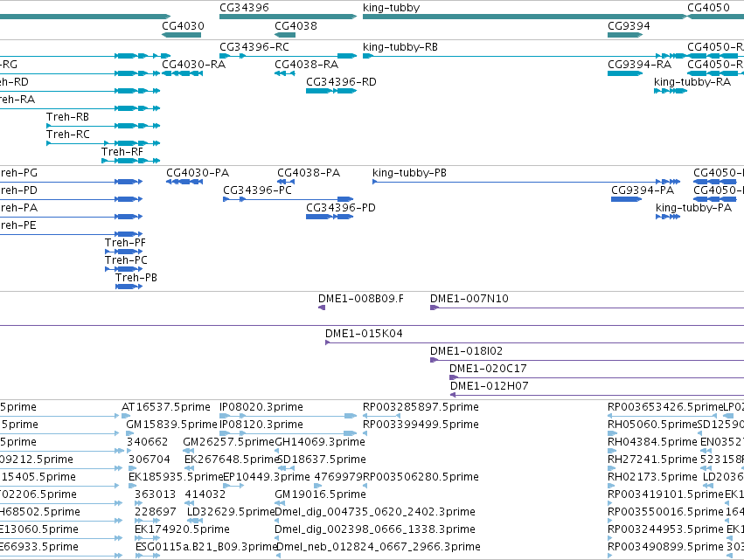This screenshot has width=744, height=560.
Task: Open EST GM26257.5prime label
Action: 229,442
